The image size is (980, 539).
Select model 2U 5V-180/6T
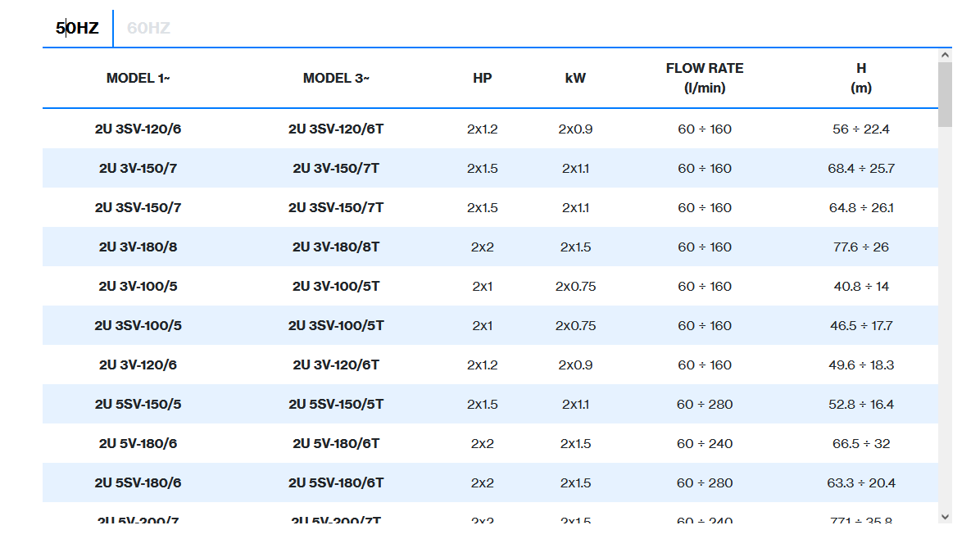click(x=336, y=444)
